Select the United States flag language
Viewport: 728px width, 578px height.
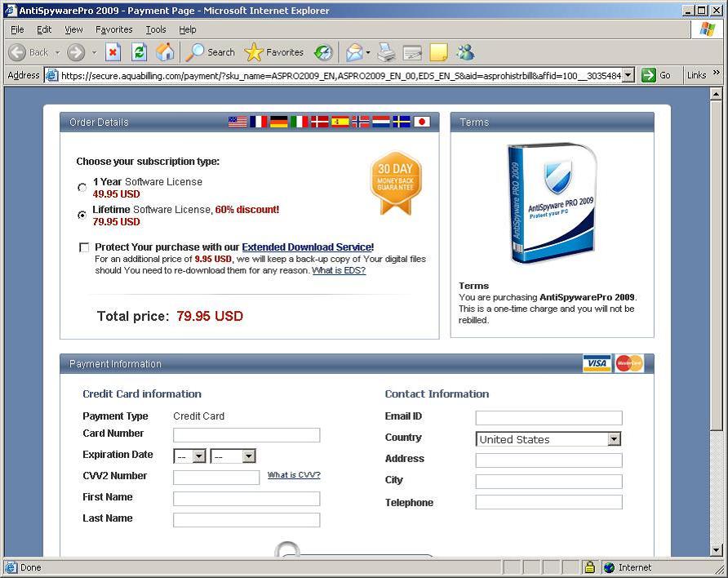(237, 122)
